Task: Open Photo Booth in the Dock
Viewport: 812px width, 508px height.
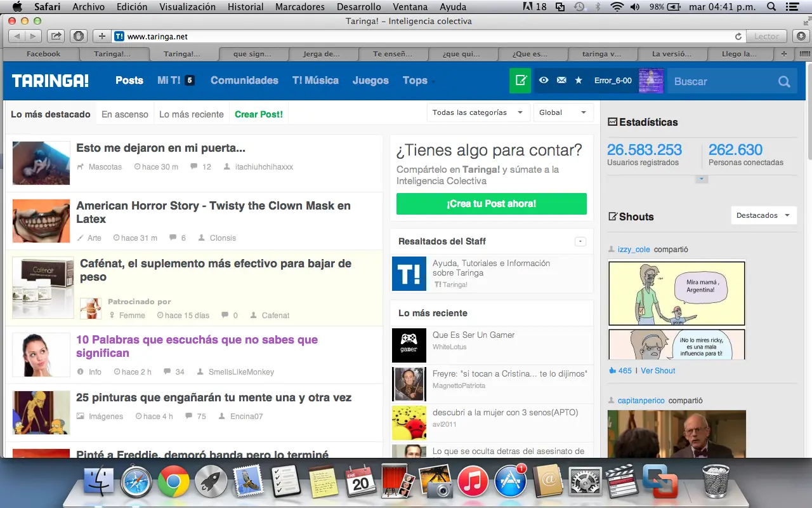Action: (x=398, y=482)
